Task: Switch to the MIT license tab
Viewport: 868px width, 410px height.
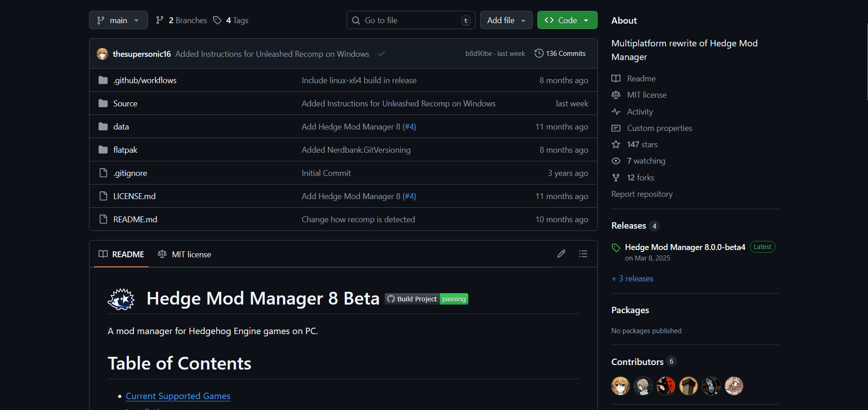Action: click(x=185, y=254)
